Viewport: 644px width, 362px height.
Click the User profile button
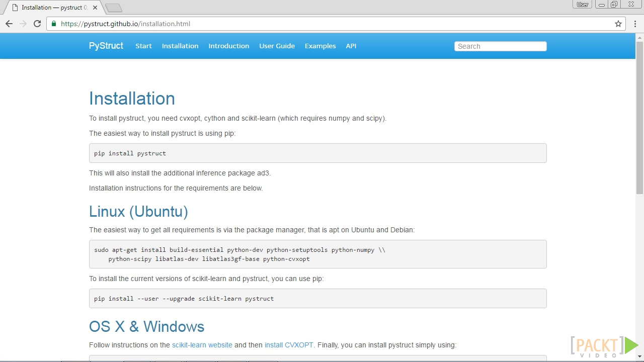[x=583, y=5]
